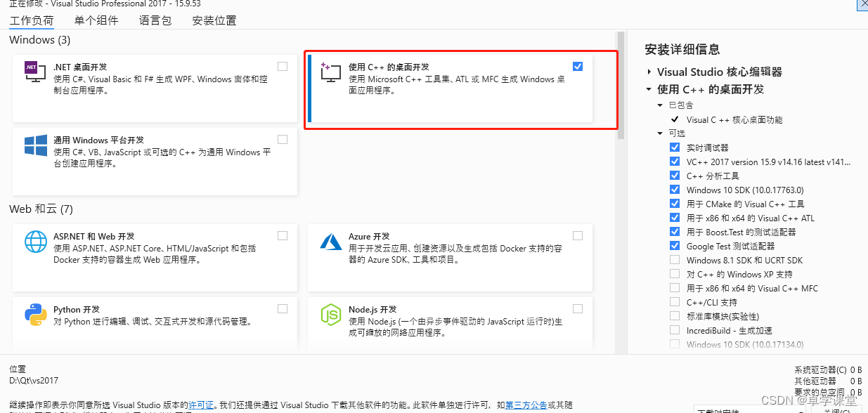Enable the .NET 桌面开发 workload checkbox
868x413 pixels.
[x=283, y=67]
